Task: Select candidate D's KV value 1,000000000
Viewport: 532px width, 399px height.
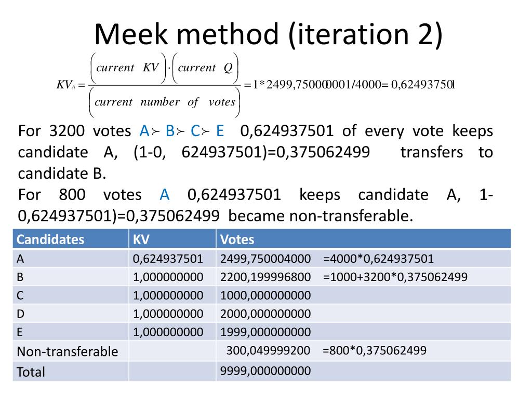Action: click(x=168, y=314)
